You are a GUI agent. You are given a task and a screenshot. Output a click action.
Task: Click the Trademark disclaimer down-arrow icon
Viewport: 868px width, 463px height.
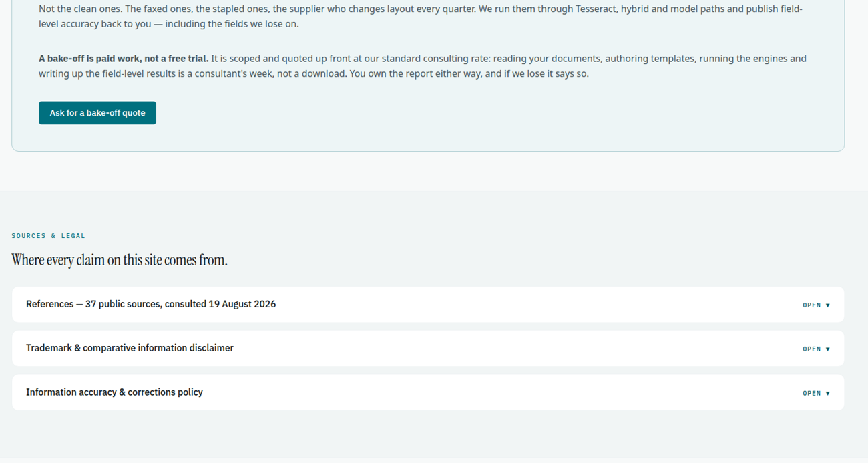828,349
